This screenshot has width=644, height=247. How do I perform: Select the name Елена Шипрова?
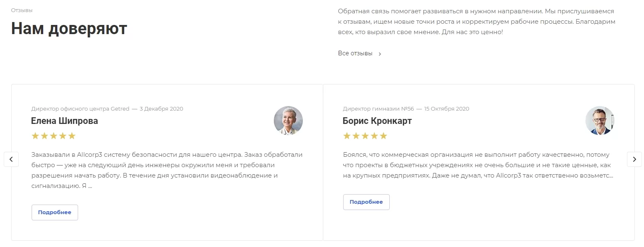pos(65,121)
